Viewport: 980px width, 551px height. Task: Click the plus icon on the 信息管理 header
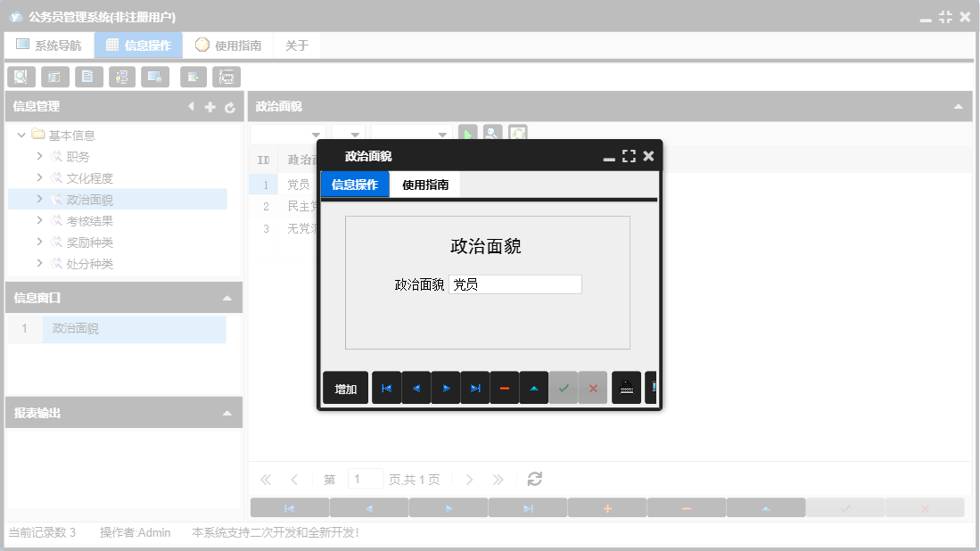(210, 106)
